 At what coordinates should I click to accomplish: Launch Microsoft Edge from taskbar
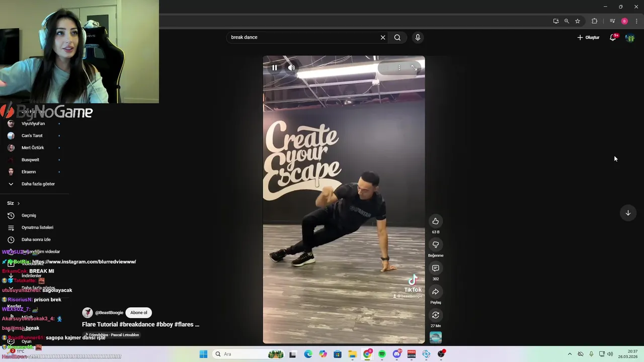[308, 354]
